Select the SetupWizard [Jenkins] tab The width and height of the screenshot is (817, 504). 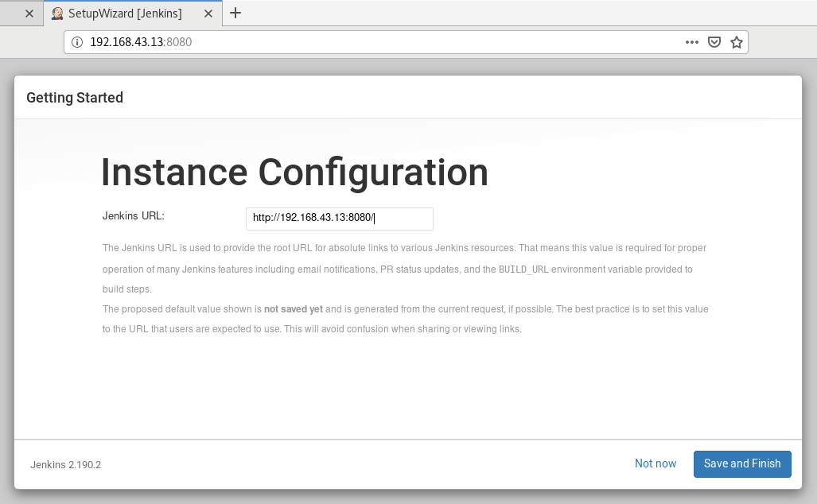pos(133,14)
